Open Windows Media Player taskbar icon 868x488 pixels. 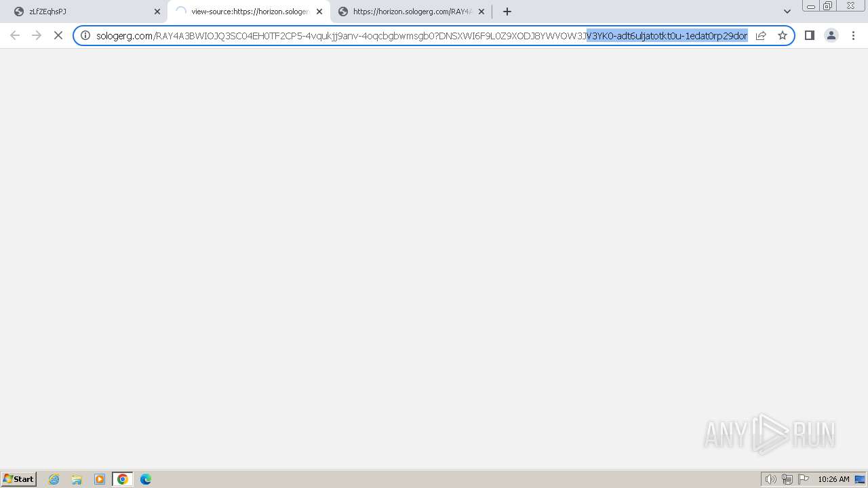point(100,479)
